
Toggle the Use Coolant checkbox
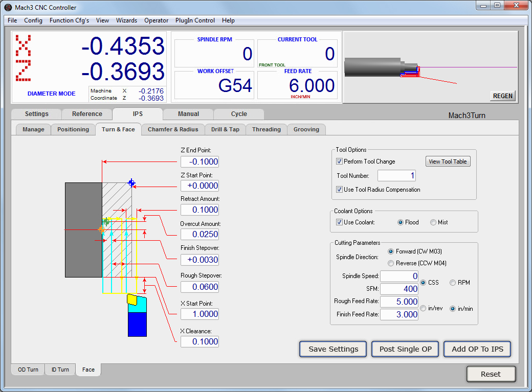(x=339, y=222)
